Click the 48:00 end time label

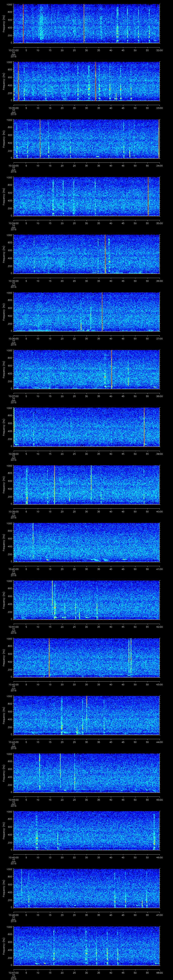[159, 972]
